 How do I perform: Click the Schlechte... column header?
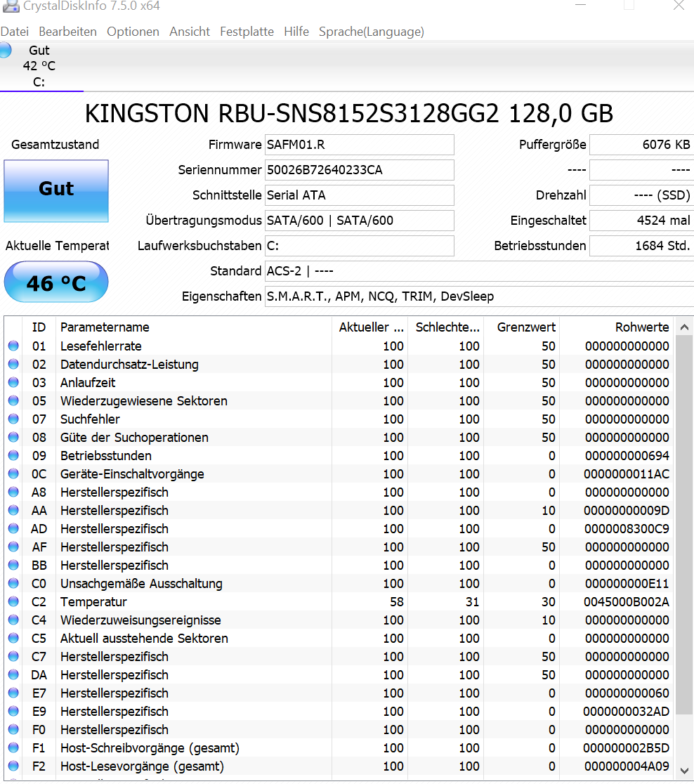coord(447,327)
